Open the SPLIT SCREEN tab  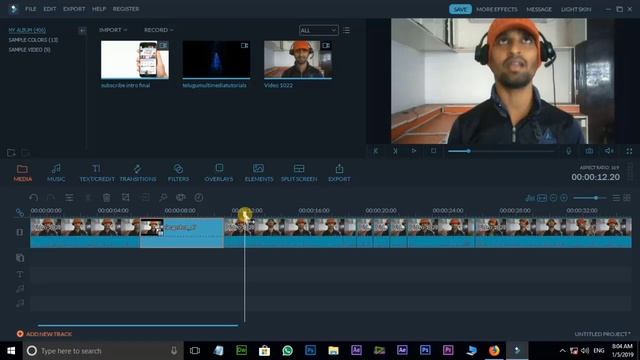click(299, 173)
